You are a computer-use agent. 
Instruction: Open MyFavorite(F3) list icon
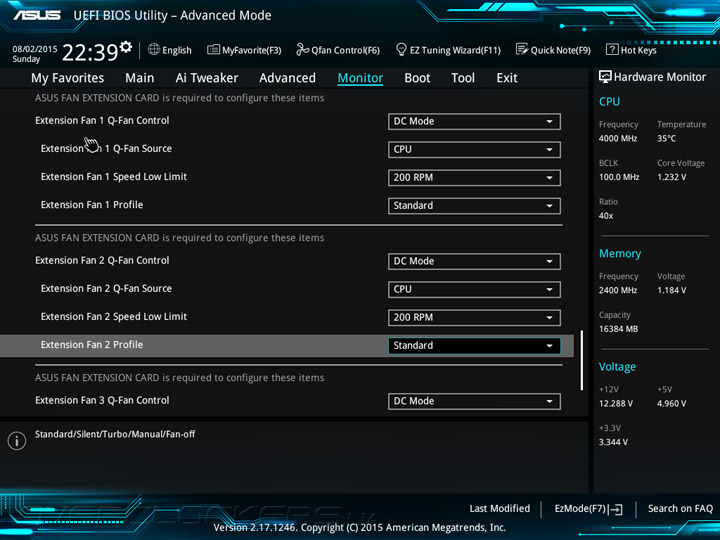[x=213, y=49]
